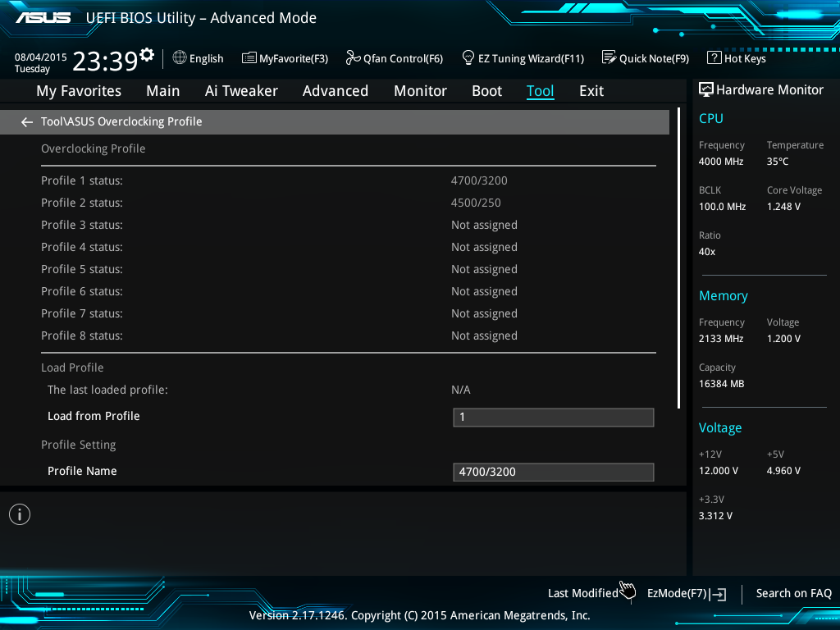Viewport: 840px width, 630px height.
Task: Select Profile 2 status value 4500/250
Action: [x=476, y=203]
